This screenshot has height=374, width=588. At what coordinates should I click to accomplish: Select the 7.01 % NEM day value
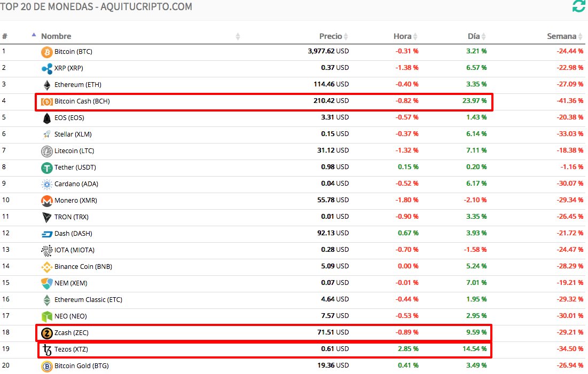[x=476, y=283]
